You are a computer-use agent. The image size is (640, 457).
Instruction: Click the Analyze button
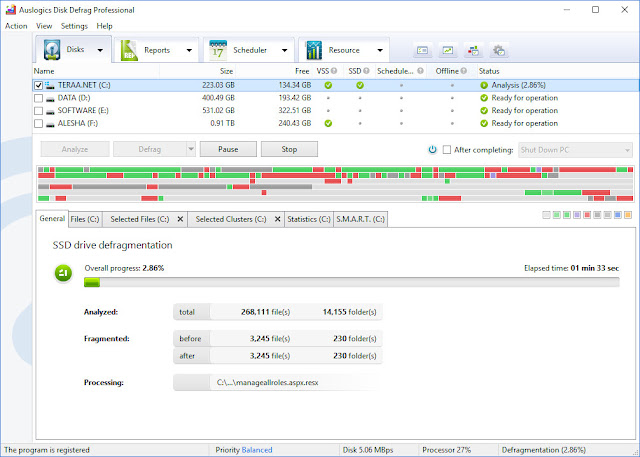[75, 149]
